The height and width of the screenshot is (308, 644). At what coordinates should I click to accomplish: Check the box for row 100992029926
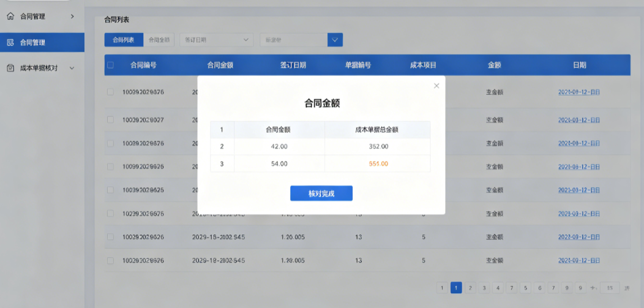click(110, 167)
